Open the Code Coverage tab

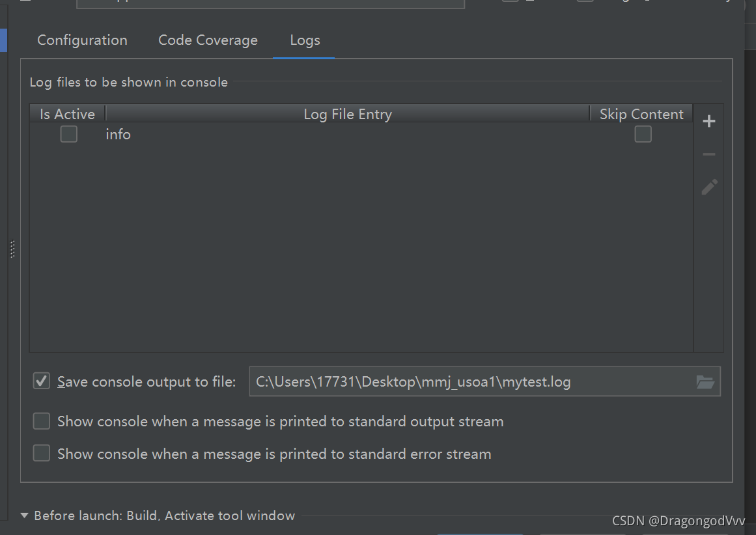click(x=208, y=40)
